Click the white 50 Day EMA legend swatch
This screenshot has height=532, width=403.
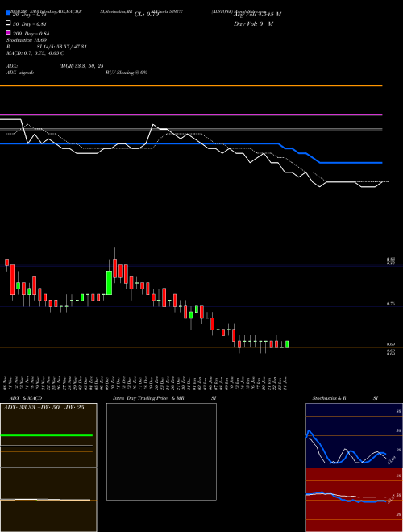8,23
